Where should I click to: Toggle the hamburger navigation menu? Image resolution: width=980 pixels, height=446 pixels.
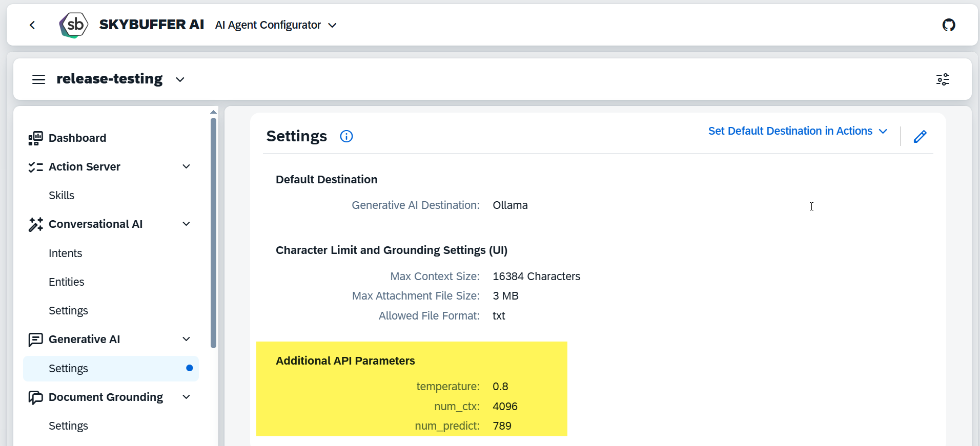[x=38, y=79]
